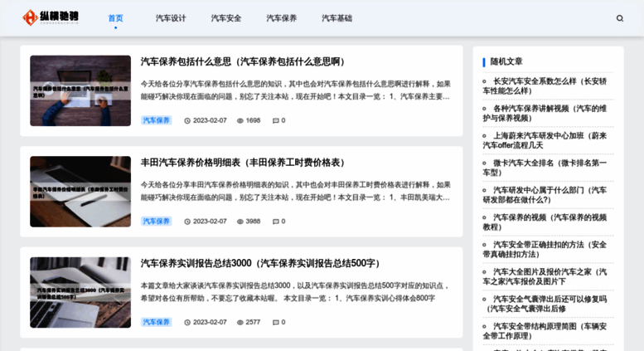
Task: Open the 汽车保养 navigation item
Action: (281, 18)
